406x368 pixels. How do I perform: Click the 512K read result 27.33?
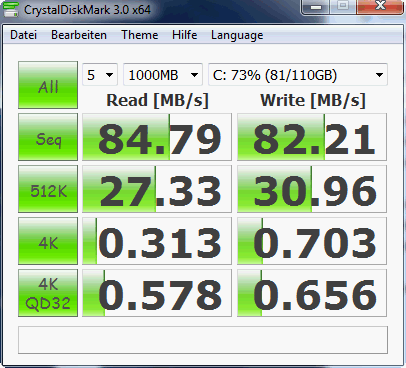(x=157, y=189)
